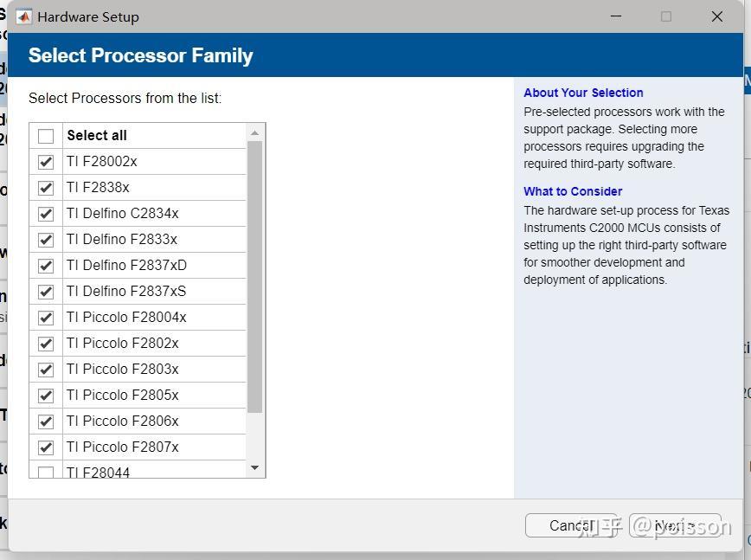
Task: Toggle the TI Delfino F2833x checkbox
Action: [x=46, y=240]
